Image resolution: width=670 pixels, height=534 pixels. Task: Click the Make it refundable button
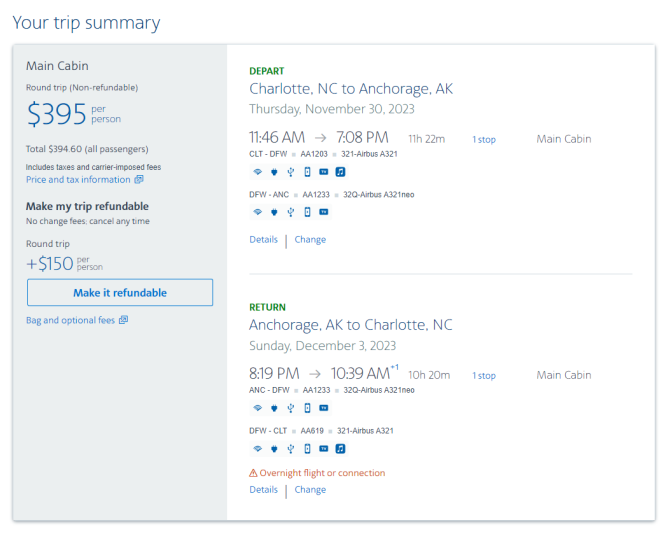click(x=120, y=293)
